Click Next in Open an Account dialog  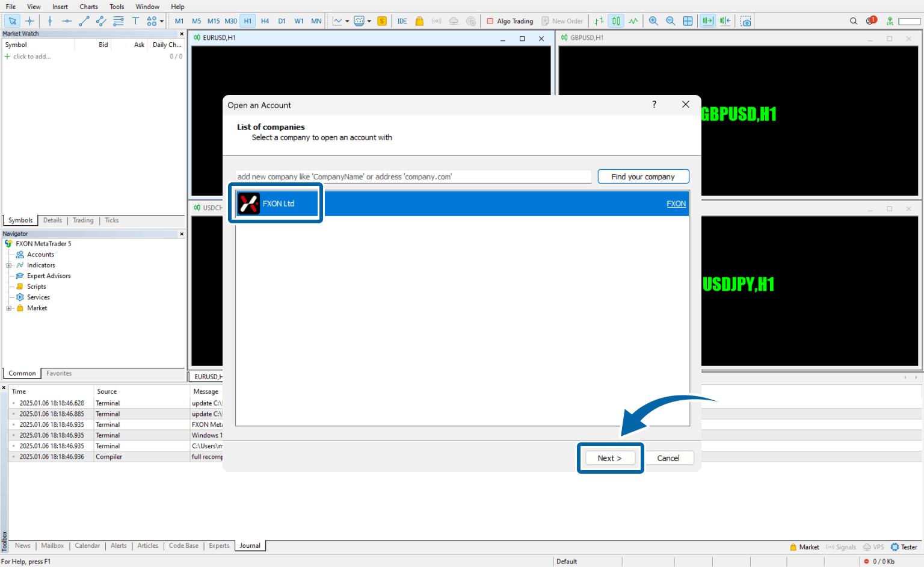610,458
